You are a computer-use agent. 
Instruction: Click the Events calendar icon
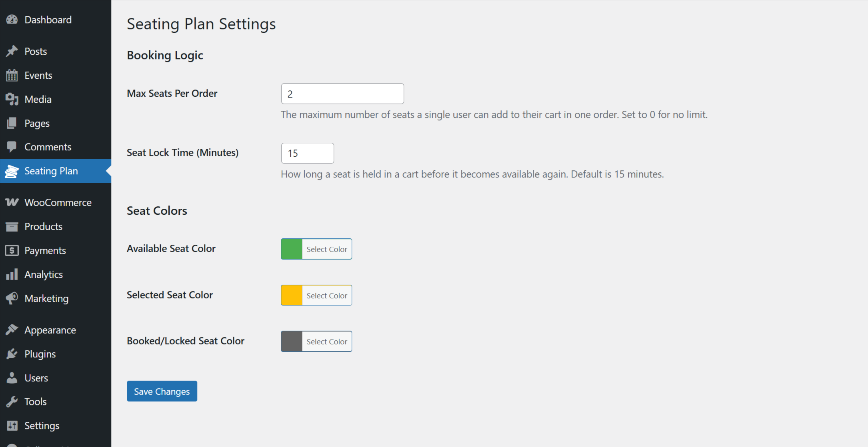tap(12, 75)
